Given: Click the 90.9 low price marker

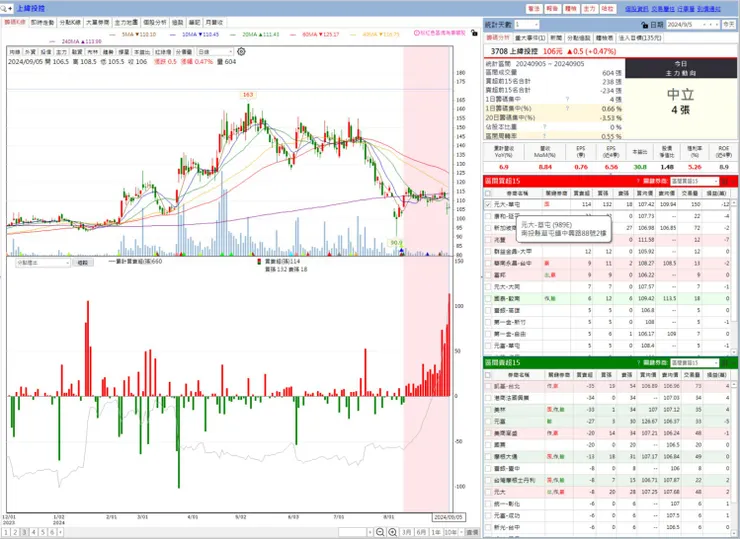Looking at the screenshot, I should (396, 243).
